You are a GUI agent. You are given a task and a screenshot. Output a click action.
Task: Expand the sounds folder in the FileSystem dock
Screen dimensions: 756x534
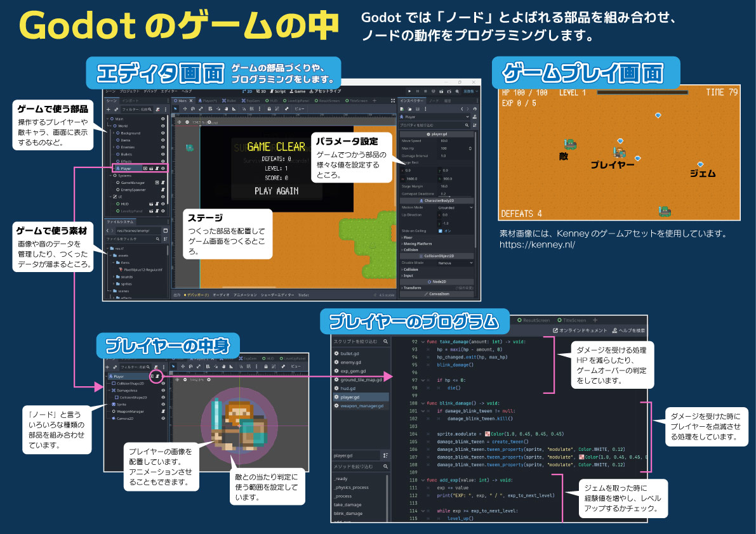(x=114, y=277)
